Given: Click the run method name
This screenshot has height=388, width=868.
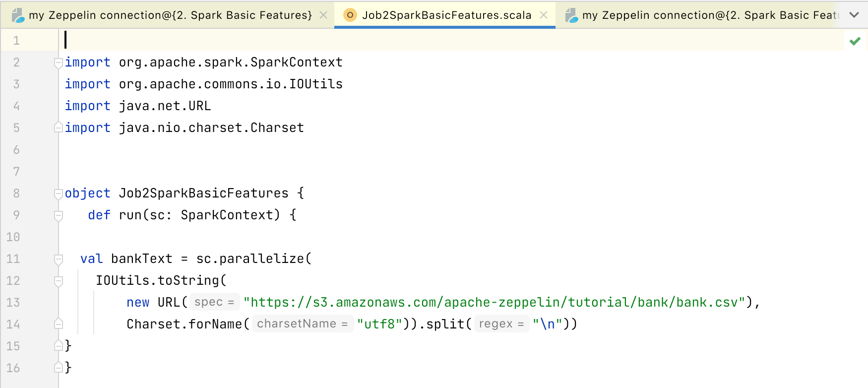Looking at the screenshot, I should tap(130, 215).
